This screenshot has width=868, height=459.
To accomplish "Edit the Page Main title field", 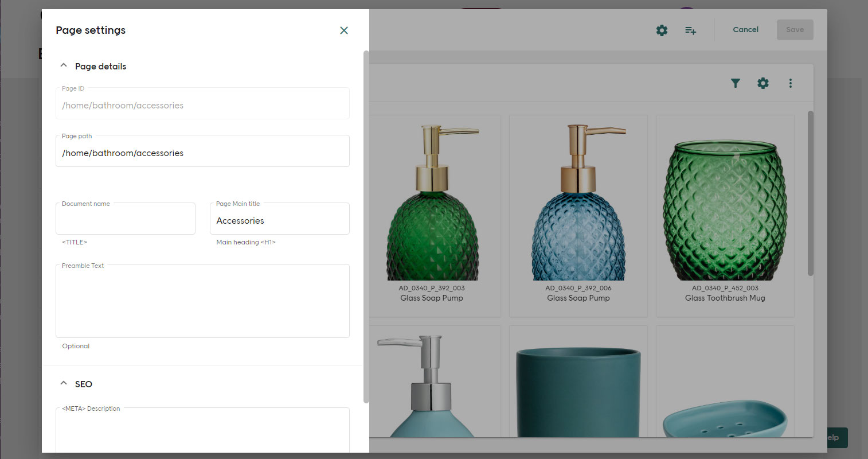I will [280, 219].
